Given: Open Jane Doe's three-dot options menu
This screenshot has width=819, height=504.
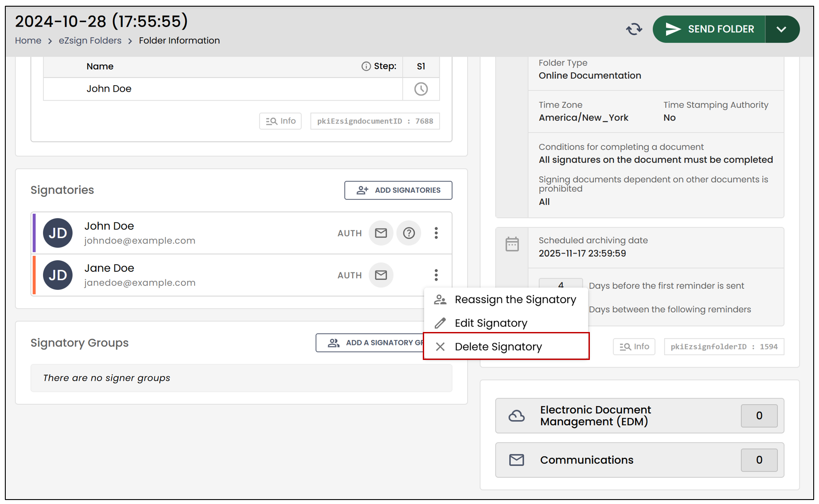Looking at the screenshot, I should (436, 275).
